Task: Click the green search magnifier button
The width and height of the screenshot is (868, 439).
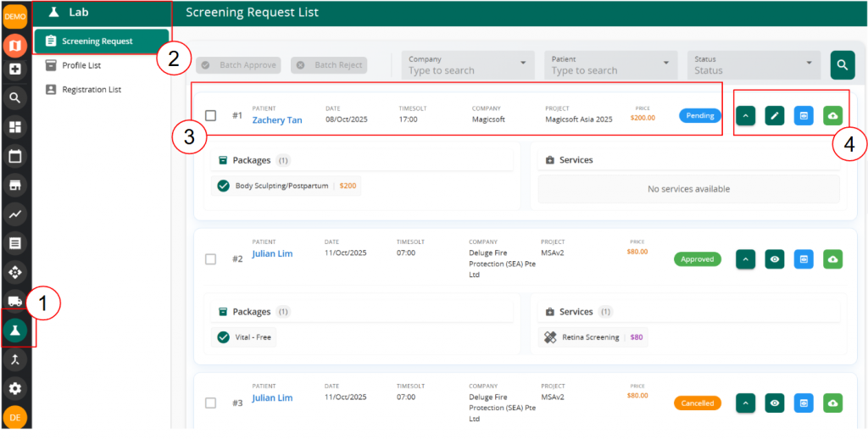Action: point(842,64)
